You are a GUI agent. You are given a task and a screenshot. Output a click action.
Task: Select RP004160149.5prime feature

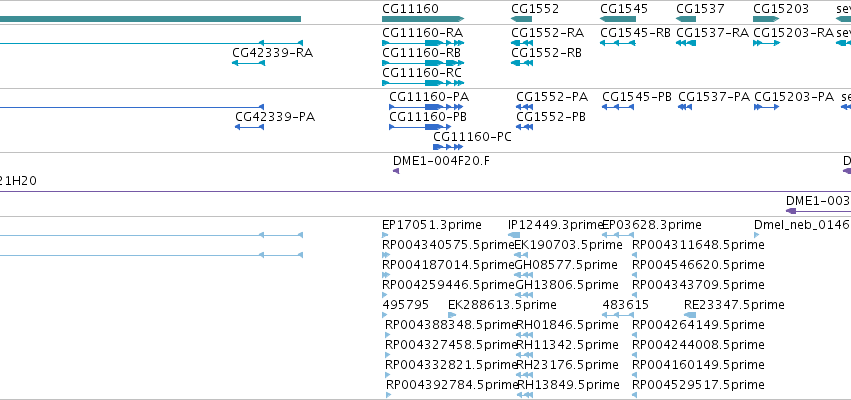(698, 365)
